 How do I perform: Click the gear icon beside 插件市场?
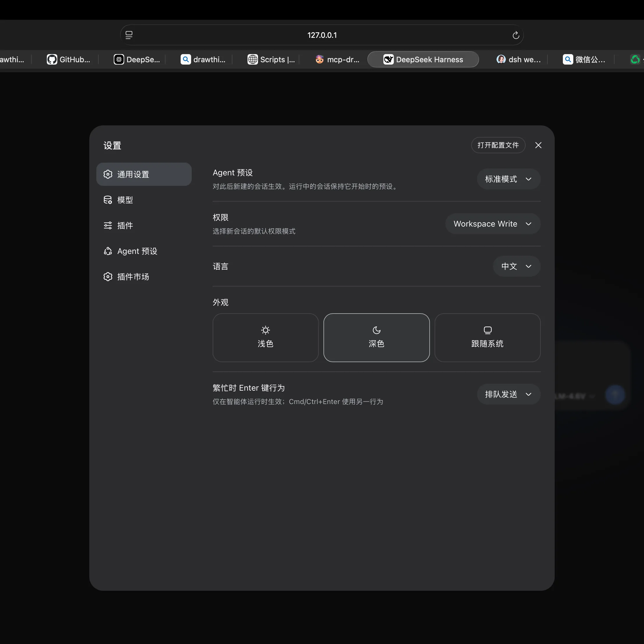click(x=108, y=277)
